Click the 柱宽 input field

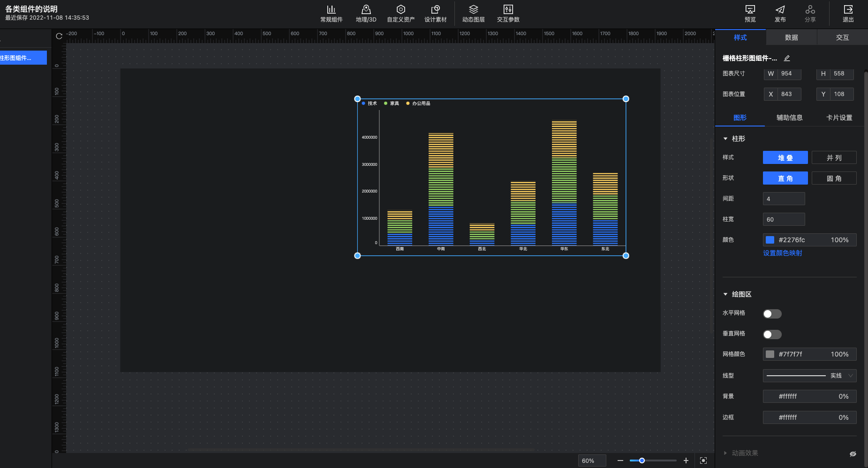tap(784, 219)
